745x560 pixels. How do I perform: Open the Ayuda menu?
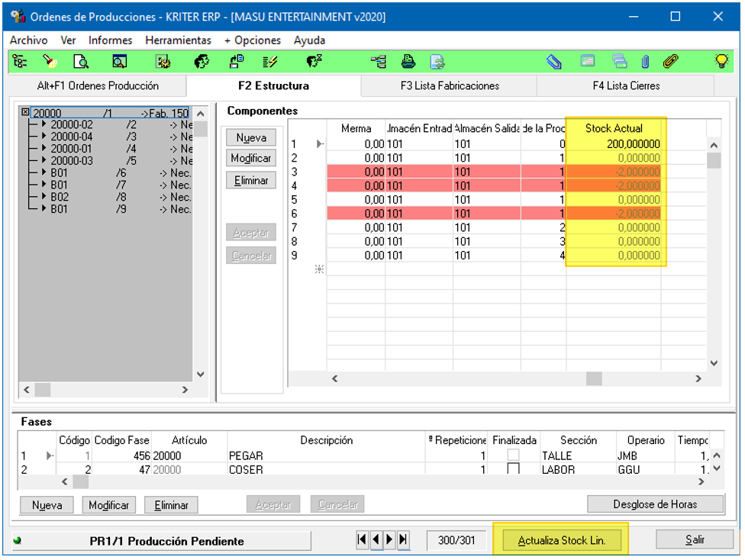click(x=309, y=40)
